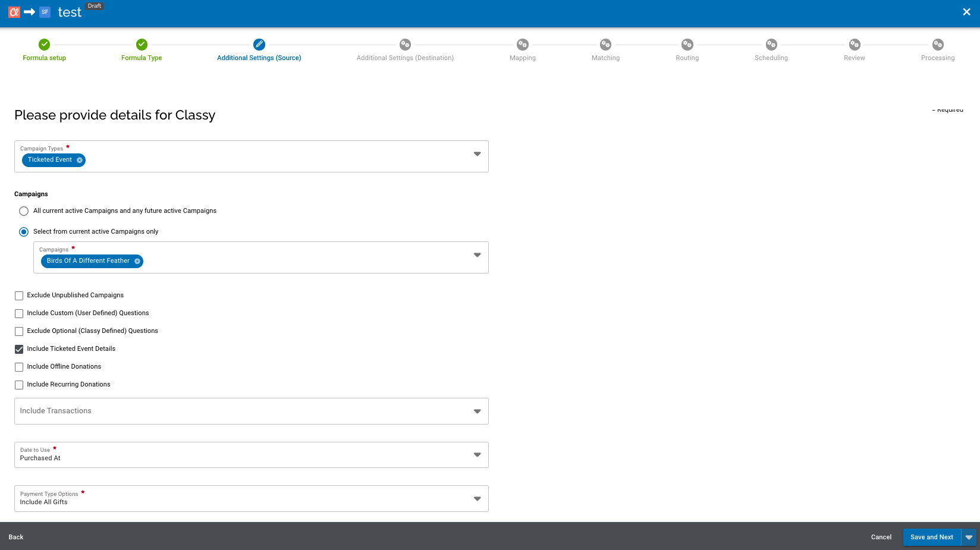The height and width of the screenshot is (550, 980).
Task: Open the Campaign Types dropdown
Action: 477,153
